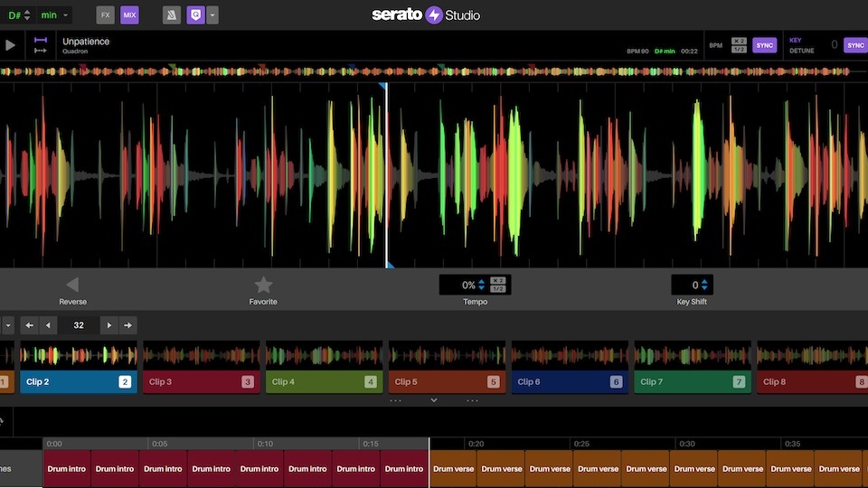Click the jump-back left arrow icon
This screenshot has width=868, height=488.
(29, 325)
